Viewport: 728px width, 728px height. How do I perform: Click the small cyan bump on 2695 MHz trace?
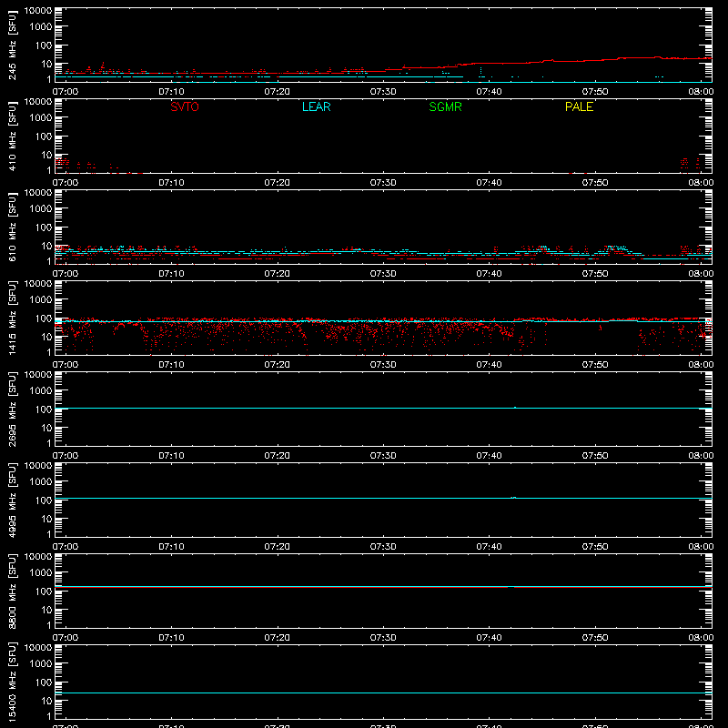tap(515, 407)
